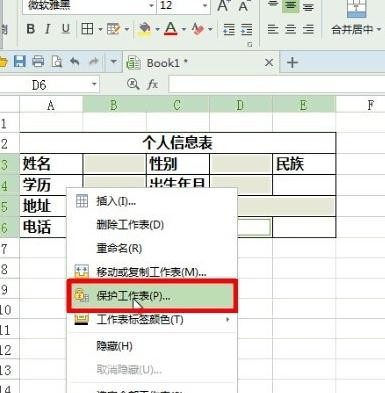
Task: Select cell labeled 性别
Action: coord(178,164)
